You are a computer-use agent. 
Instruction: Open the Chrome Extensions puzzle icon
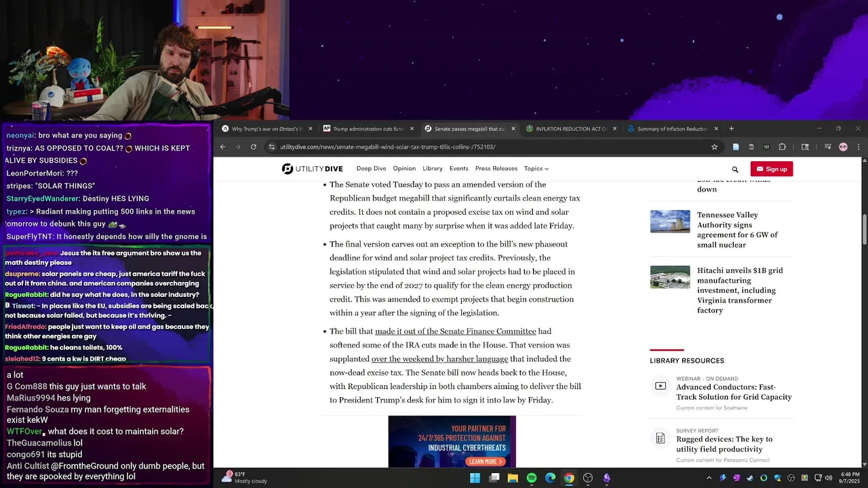click(x=782, y=147)
